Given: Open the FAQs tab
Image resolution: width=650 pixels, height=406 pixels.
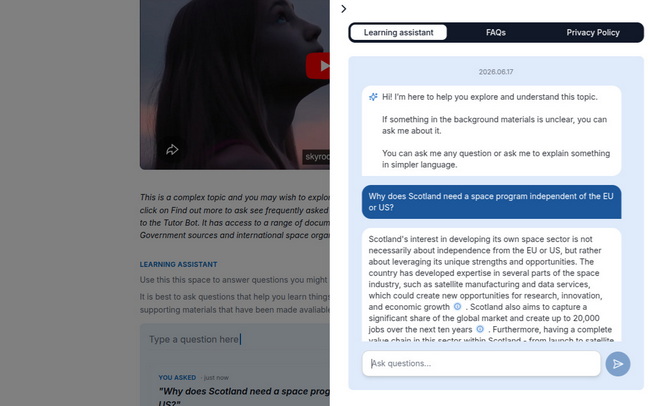Looking at the screenshot, I should coord(496,32).
